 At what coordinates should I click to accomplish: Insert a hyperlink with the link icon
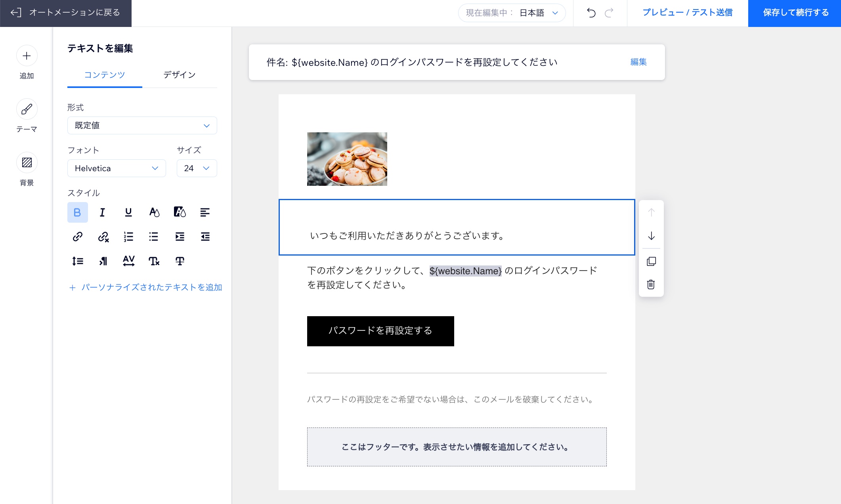pyautogui.click(x=78, y=237)
